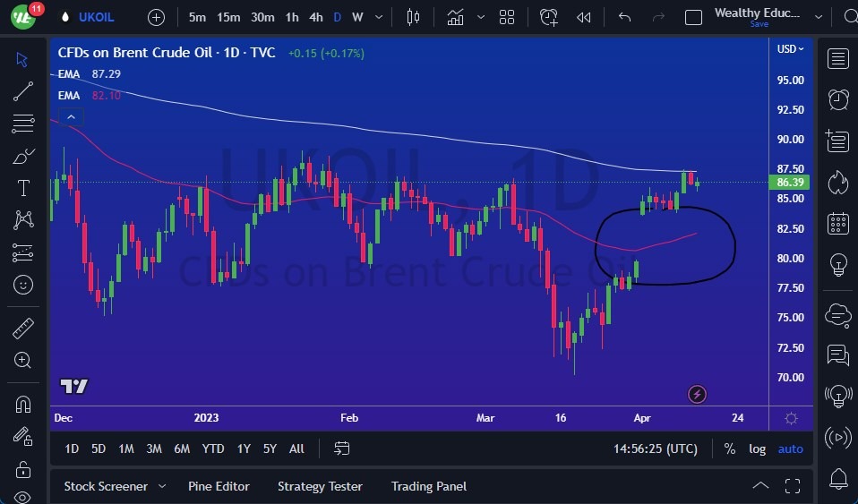Set range to 1D
858x504 pixels.
coord(72,448)
